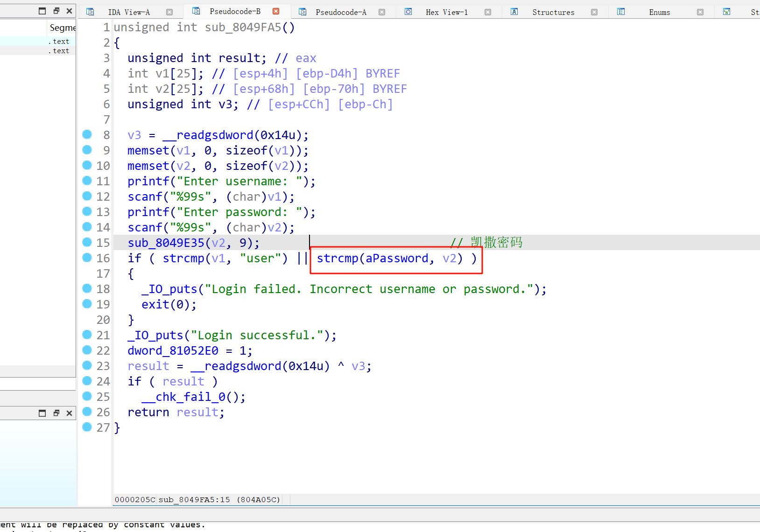Maximize the Segments panel at top left
This screenshot has height=532, width=760.
42,11
